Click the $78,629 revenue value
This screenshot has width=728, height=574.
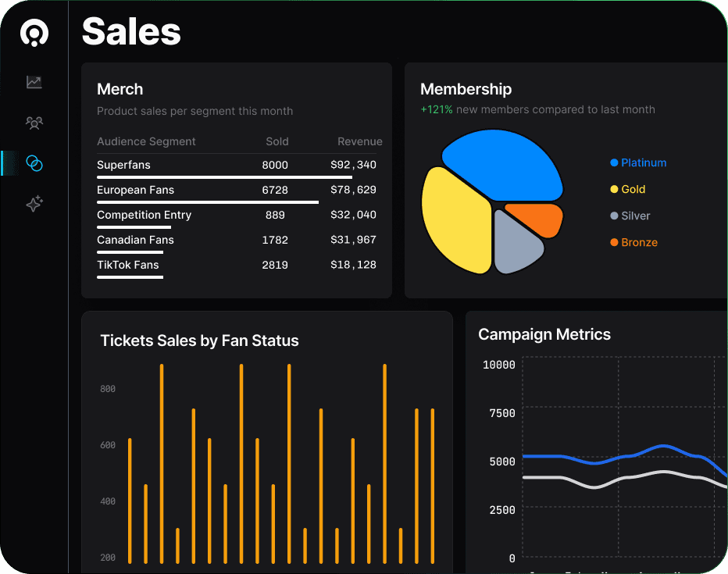coord(353,190)
